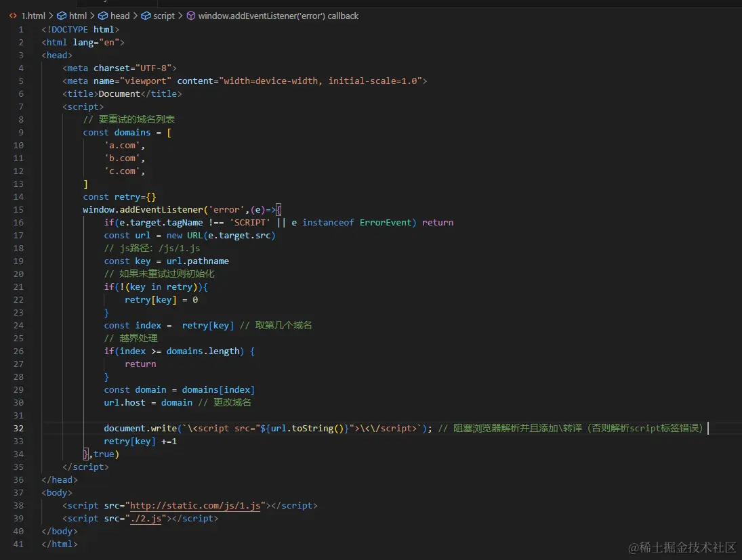Click the instanceof keyword on line 16
This screenshot has height=560, width=742.
coord(328,223)
